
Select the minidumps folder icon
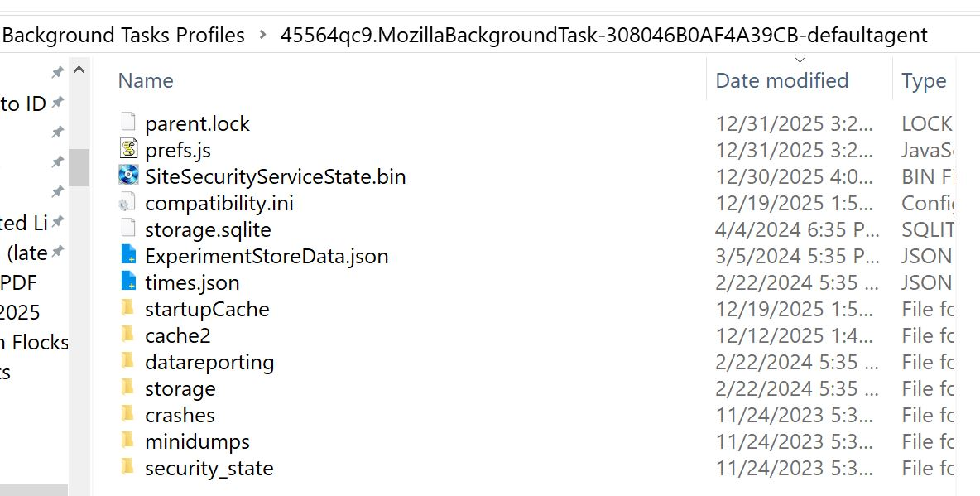127,441
